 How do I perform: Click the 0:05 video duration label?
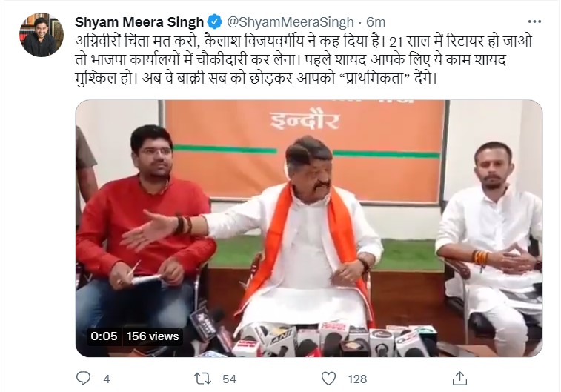[104, 336]
